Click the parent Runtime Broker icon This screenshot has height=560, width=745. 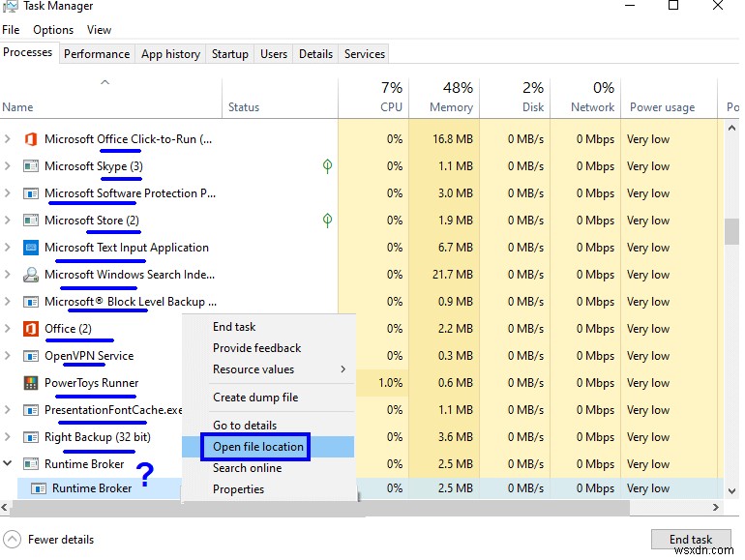pos(30,464)
